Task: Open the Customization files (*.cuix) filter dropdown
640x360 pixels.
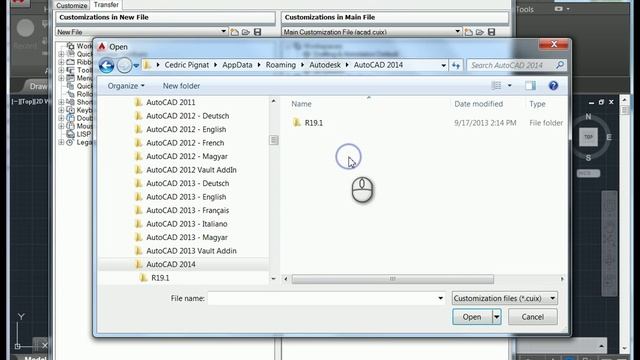Action: pyautogui.click(x=504, y=298)
